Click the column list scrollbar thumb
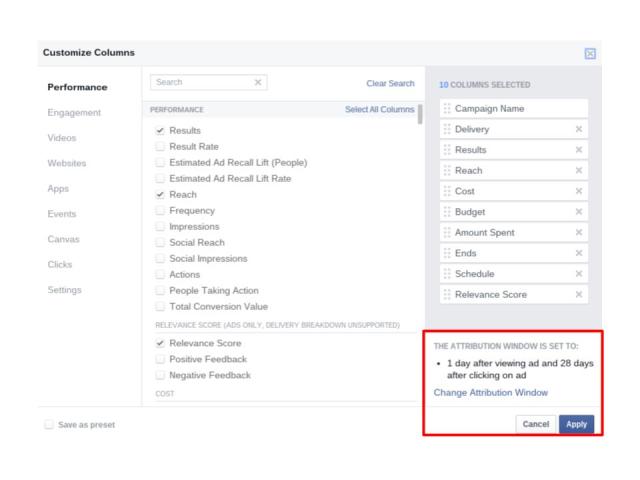Screen dimensions: 640x480 point(420,114)
